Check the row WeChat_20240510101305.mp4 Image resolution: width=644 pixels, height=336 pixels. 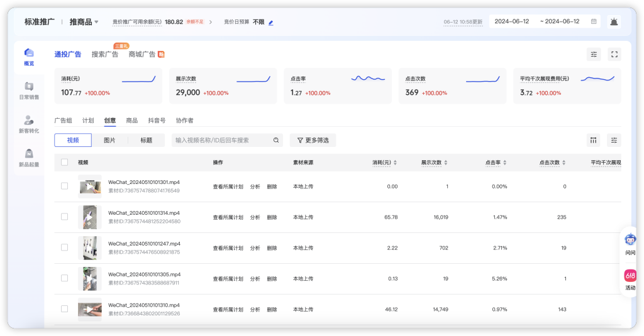65,278
